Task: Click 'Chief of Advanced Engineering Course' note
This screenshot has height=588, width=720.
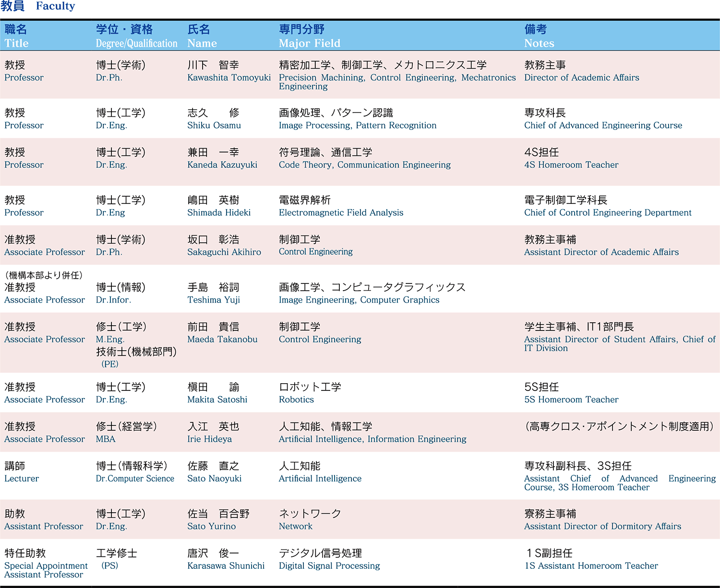Action: click(x=603, y=126)
